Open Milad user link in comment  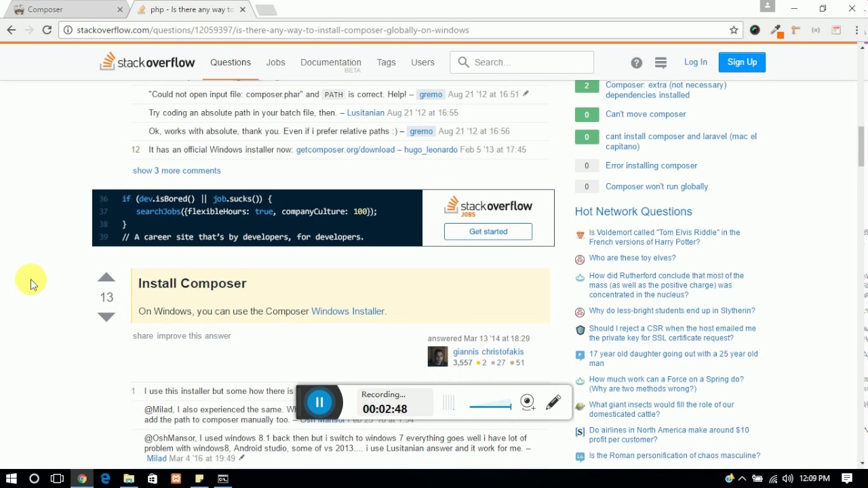point(157,458)
